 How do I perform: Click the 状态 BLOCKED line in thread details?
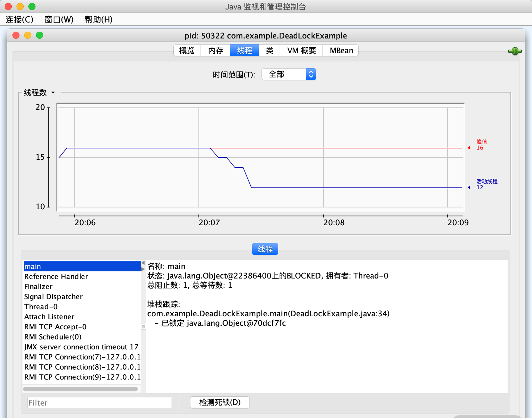coord(268,276)
